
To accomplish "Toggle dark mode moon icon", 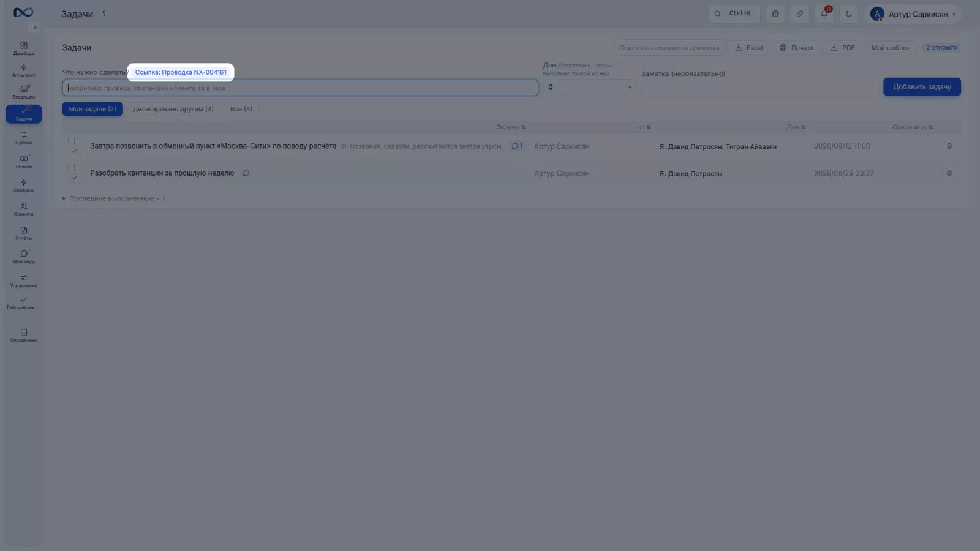I will coord(849,13).
